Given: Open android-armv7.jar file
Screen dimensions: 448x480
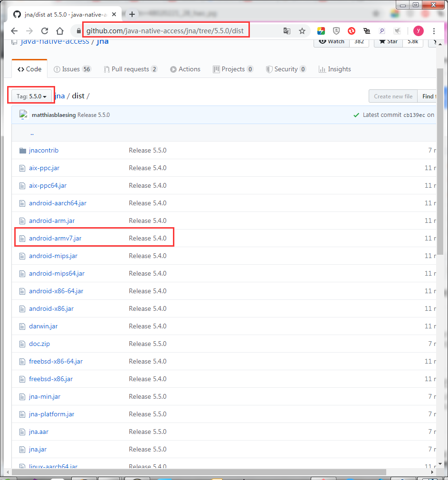Looking at the screenshot, I should tap(55, 238).
